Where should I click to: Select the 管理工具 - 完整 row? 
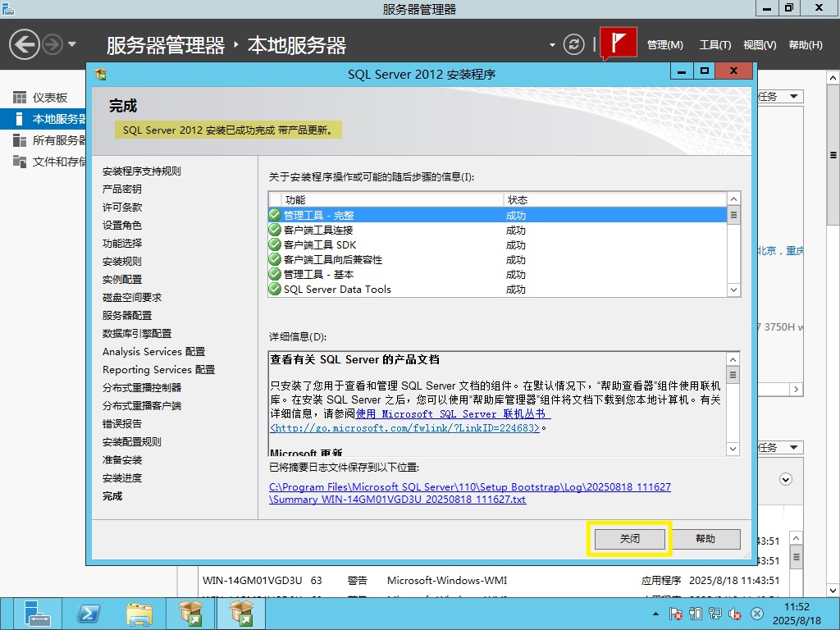[x=497, y=216]
